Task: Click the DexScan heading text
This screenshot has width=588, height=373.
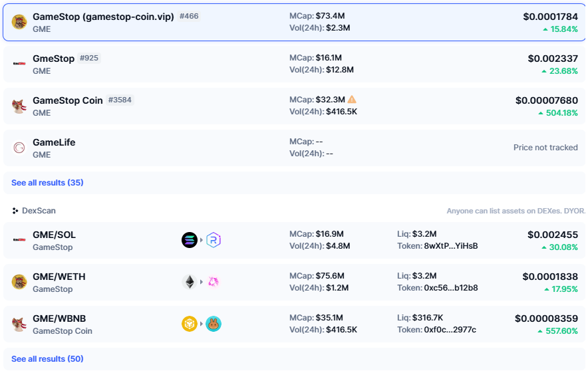Action: pyautogui.click(x=39, y=211)
